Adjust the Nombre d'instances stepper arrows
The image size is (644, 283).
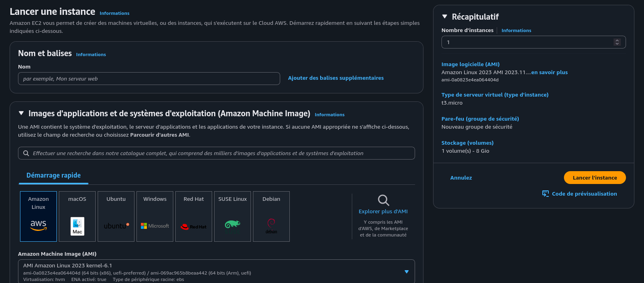(x=617, y=42)
